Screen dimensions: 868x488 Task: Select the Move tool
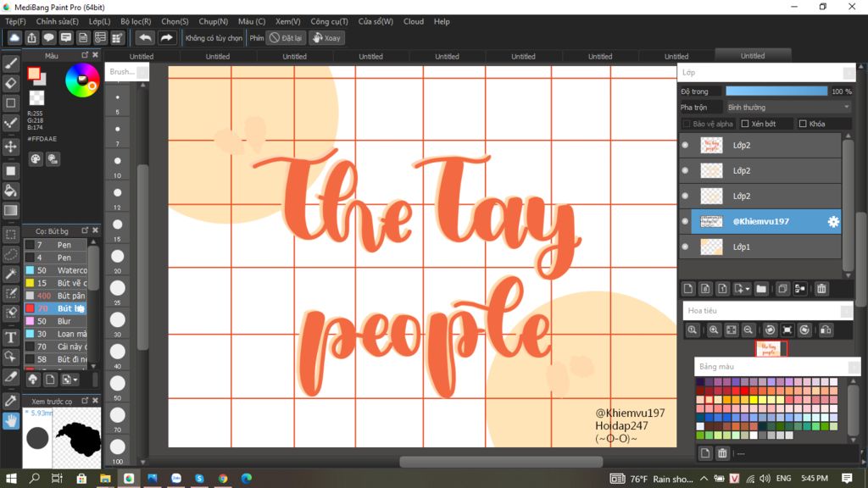point(10,147)
